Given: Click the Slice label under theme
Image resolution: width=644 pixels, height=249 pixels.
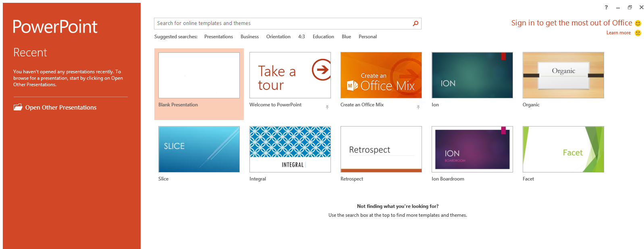Looking at the screenshot, I should point(163,179).
